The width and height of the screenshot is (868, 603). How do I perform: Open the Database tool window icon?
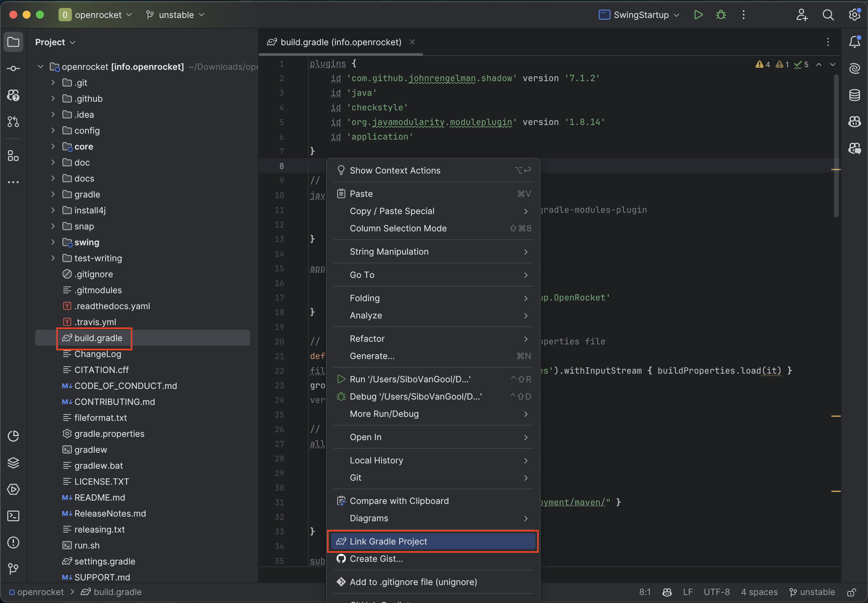point(854,95)
